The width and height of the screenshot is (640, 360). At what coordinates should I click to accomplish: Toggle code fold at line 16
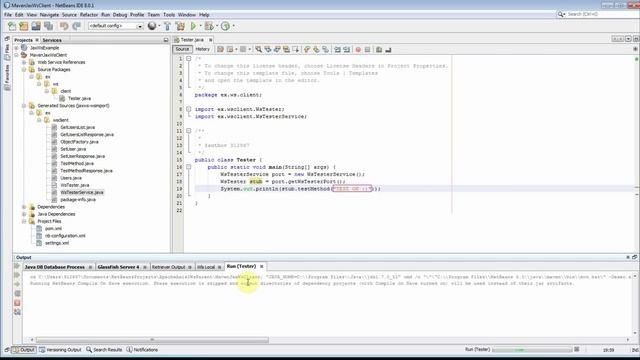coord(189,167)
